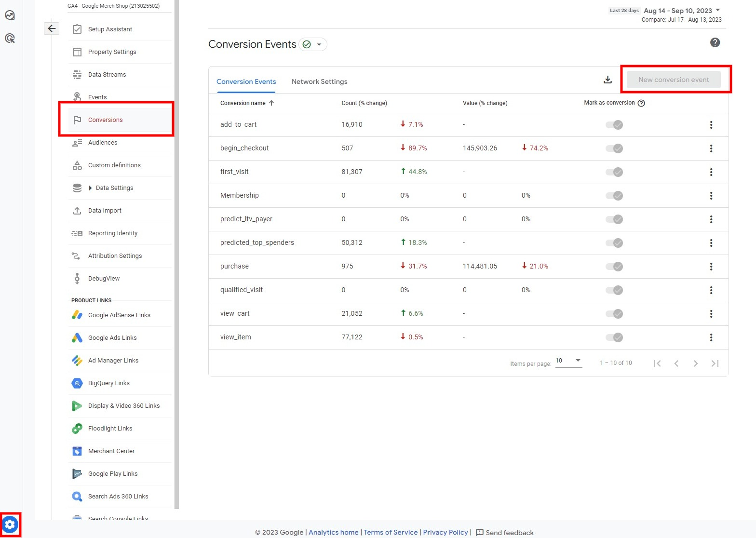This screenshot has width=756, height=538.
Task: Open Items per page dropdown
Action: click(x=568, y=361)
